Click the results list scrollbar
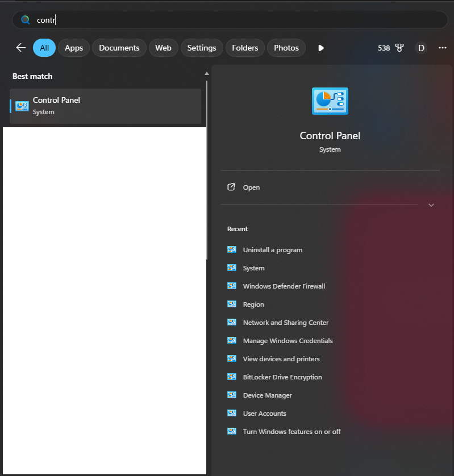This screenshot has width=454, height=476. pos(207,170)
